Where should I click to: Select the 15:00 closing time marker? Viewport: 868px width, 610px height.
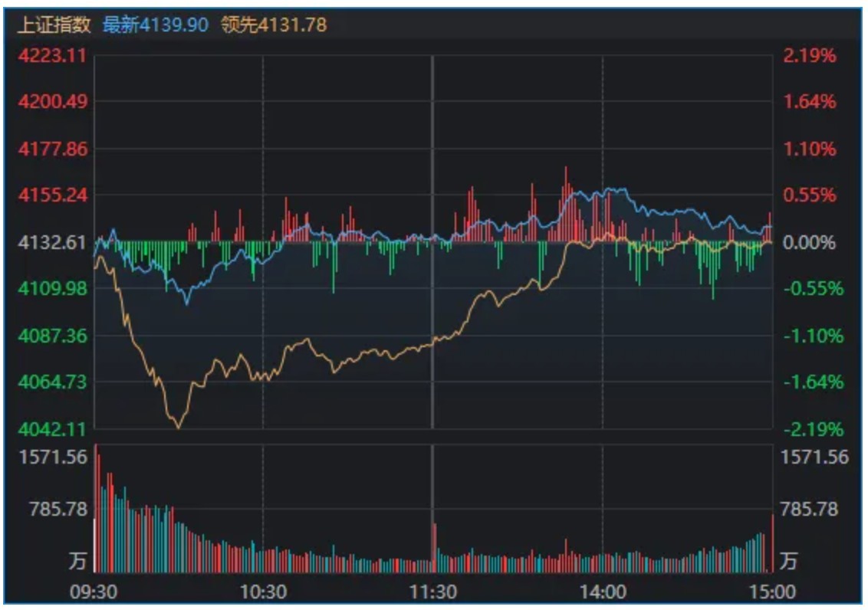pyautogui.click(x=771, y=592)
